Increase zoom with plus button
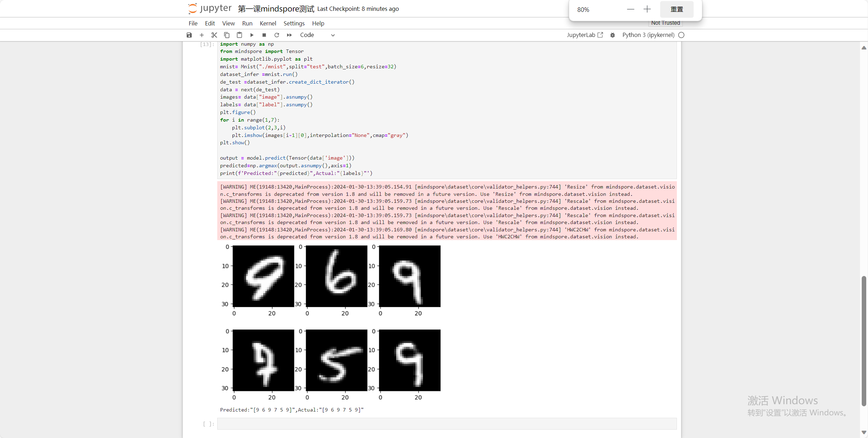This screenshot has width=868, height=438. (647, 9)
